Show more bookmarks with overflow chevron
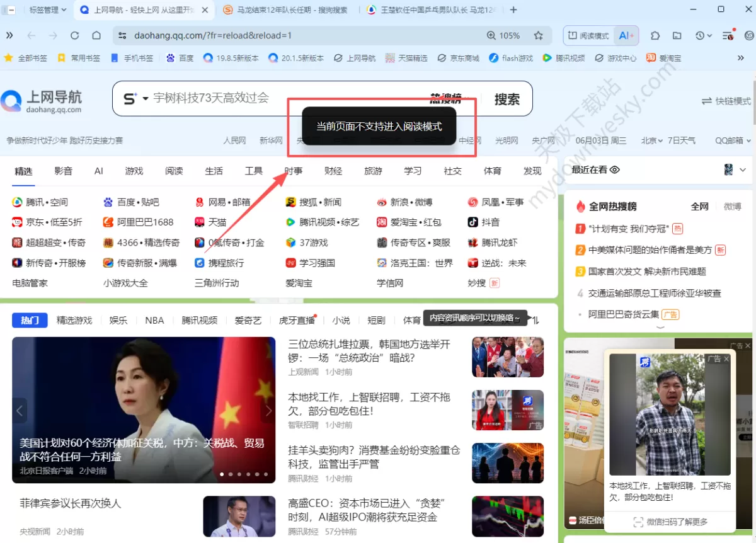Image resolution: width=756 pixels, height=543 pixels. pos(741,58)
